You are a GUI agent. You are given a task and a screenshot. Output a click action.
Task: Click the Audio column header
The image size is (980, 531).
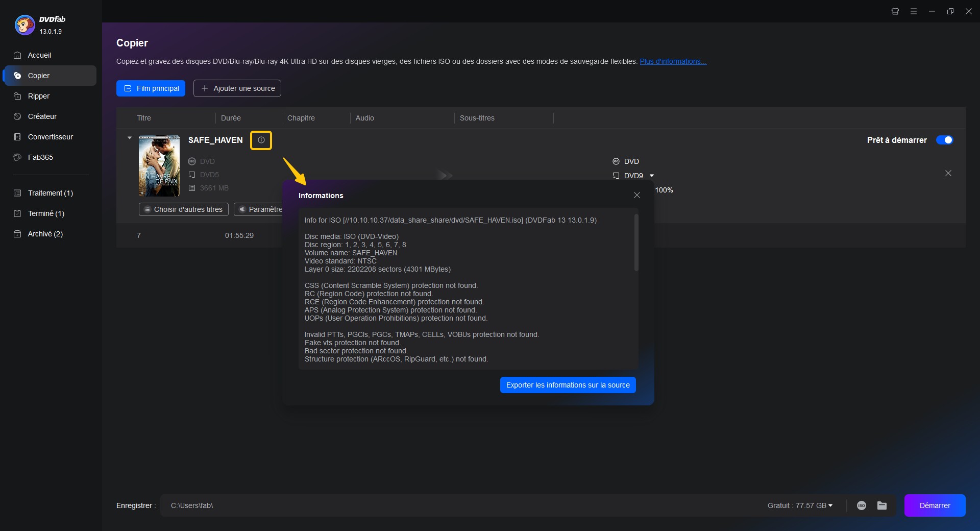coord(365,118)
